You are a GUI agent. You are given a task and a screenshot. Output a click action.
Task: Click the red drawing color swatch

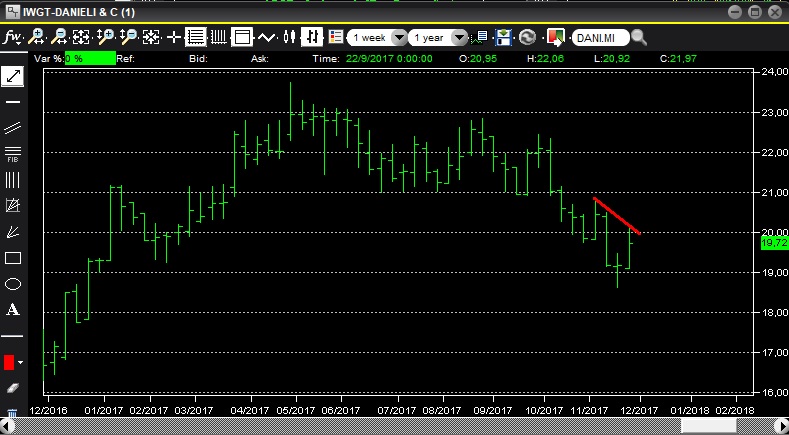coord(9,362)
